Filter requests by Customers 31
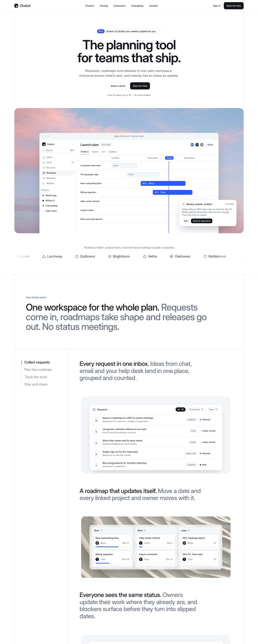This screenshot has width=258, height=644. pos(196,409)
